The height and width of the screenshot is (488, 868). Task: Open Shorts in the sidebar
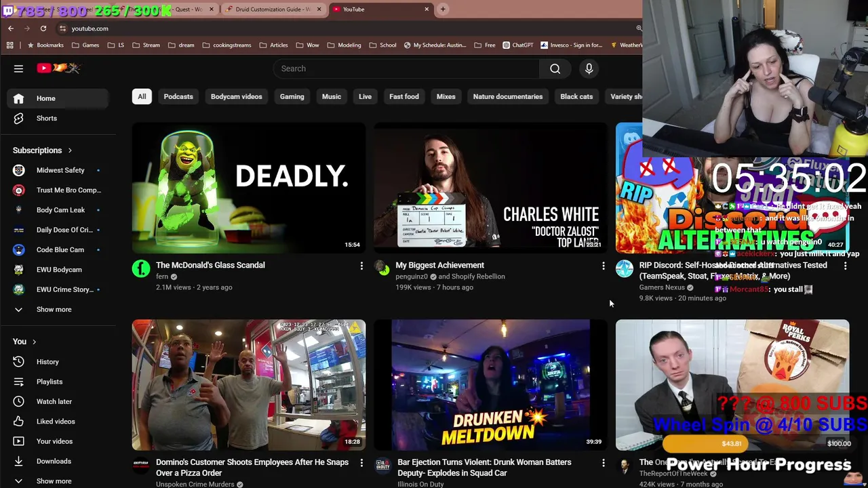(x=58, y=118)
